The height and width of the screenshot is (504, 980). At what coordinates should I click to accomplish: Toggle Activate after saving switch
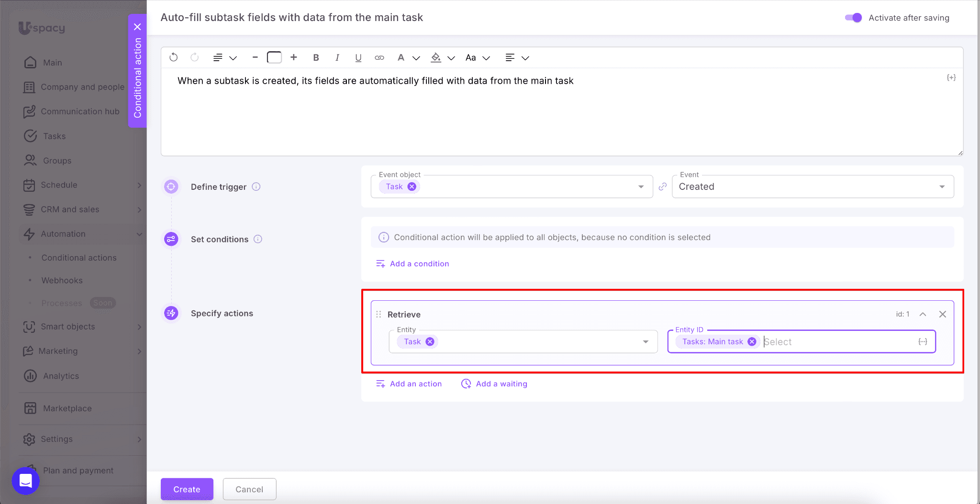[x=853, y=18]
